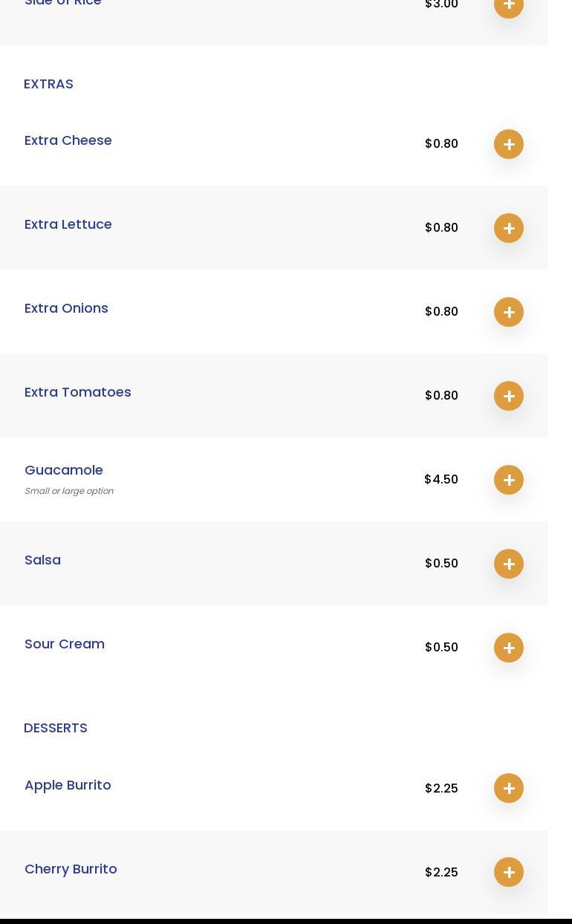Add Extra Lettuce with plus icon
Viewport: 572px width, 924px height.
[509, 228]
